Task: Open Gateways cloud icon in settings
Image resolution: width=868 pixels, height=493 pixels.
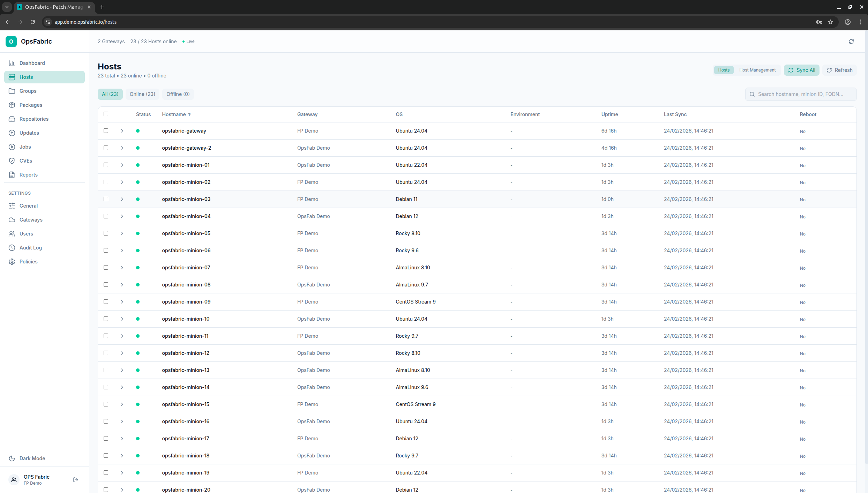Action: point(12,220)
